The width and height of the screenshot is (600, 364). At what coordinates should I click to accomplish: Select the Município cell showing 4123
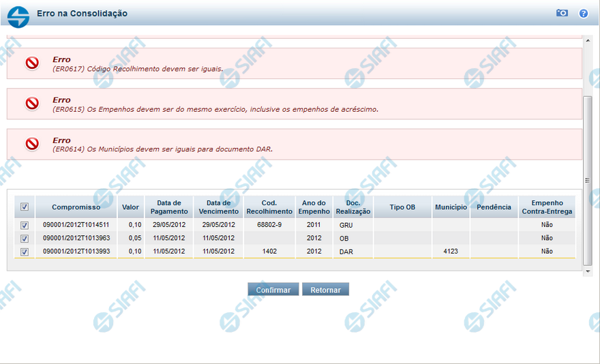tap(451, 252)
